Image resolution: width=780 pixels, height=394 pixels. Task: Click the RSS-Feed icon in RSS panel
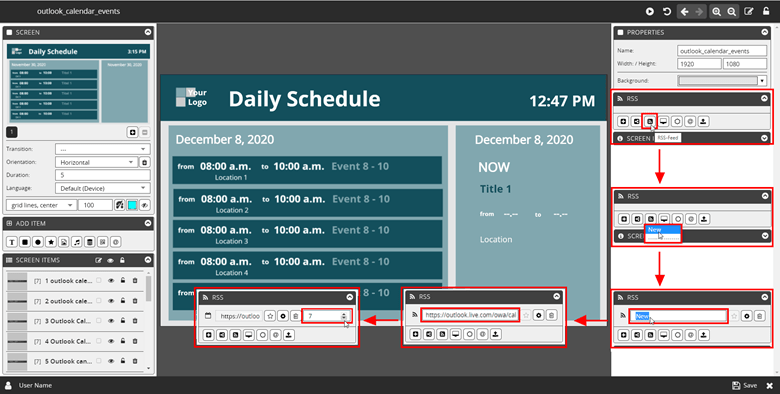coord(650,121)
